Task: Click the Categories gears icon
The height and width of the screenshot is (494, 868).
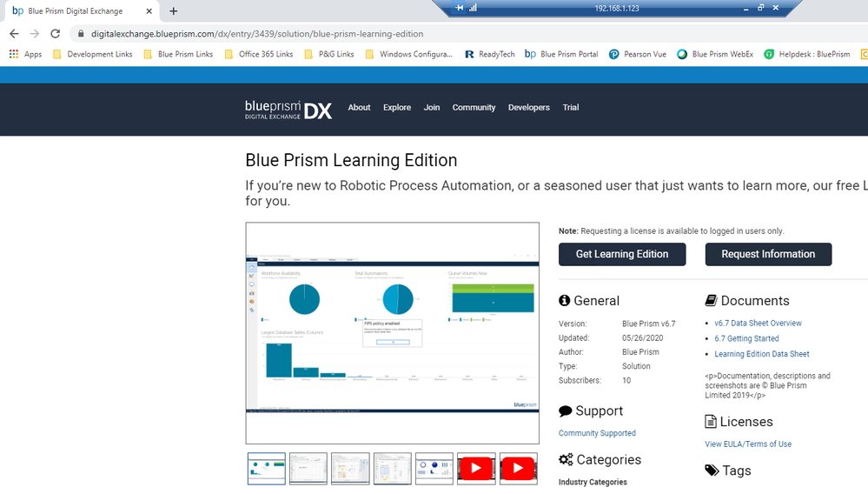Action: click(566, 460)
